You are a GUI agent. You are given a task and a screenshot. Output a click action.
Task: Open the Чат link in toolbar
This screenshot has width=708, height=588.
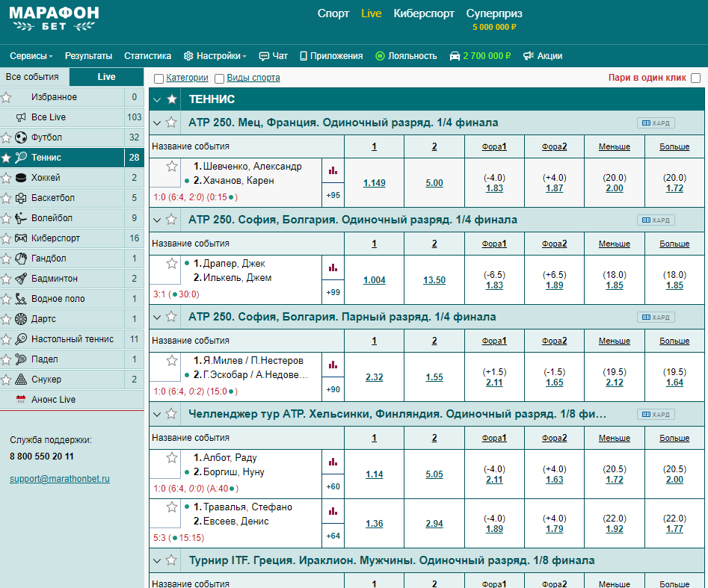coord(273,56)
